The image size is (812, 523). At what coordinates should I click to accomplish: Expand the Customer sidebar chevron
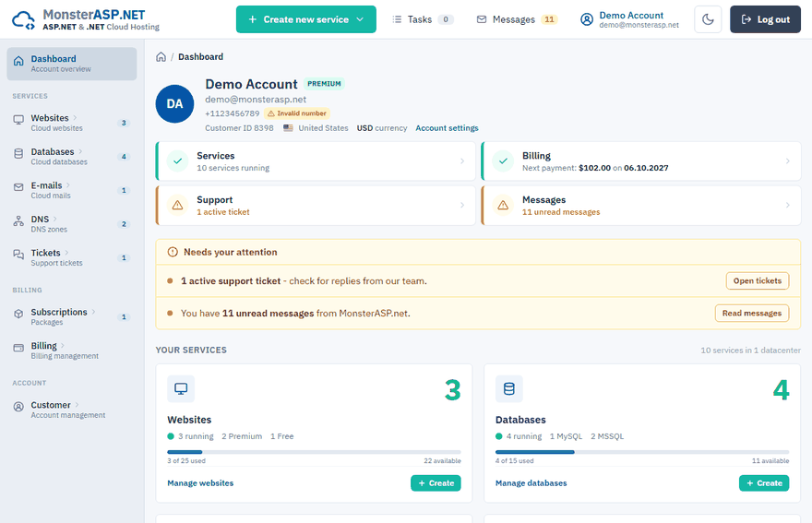(77, 404)
